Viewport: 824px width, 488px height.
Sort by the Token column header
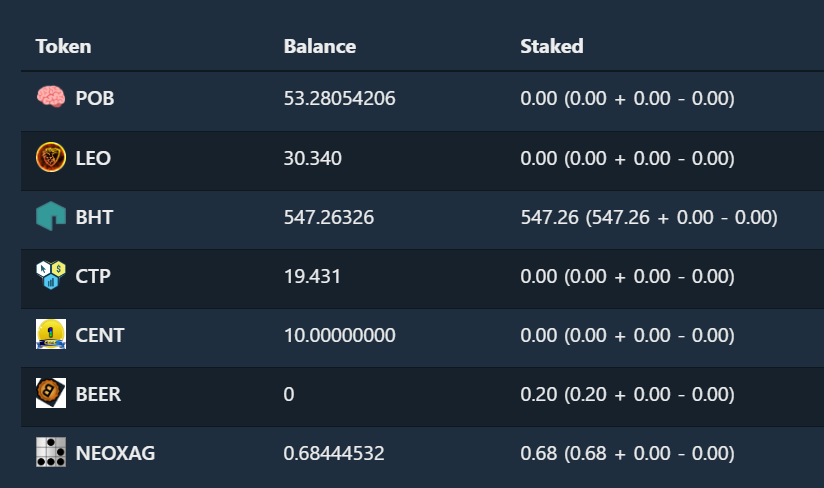[64, 46]
